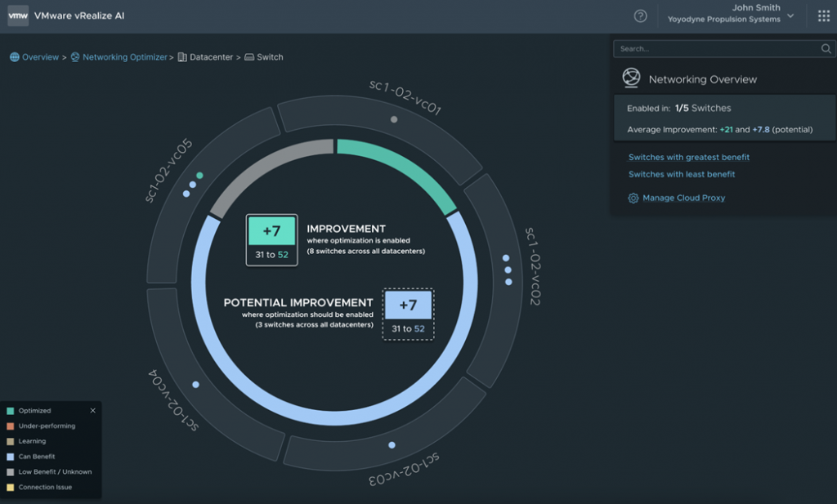837x504 pixels.
Task: Click the Datacenter breadcrumb icon
Action: pos(182,57)
